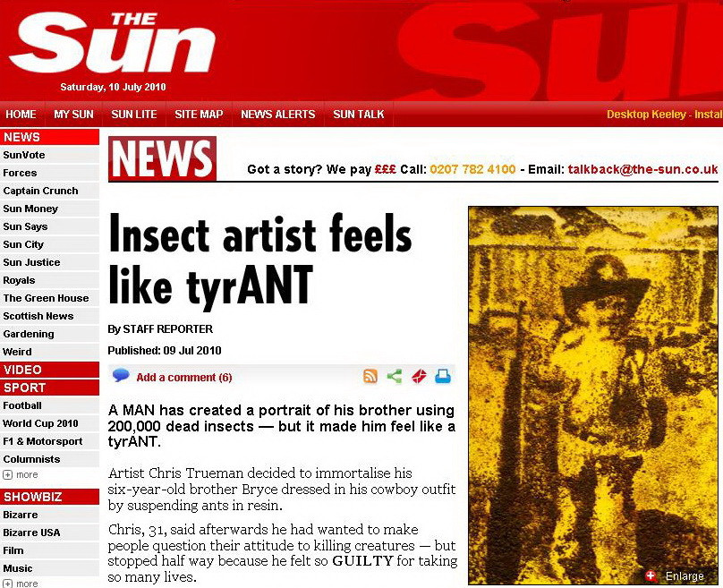Click the red email article icon

tap(419, 376)
